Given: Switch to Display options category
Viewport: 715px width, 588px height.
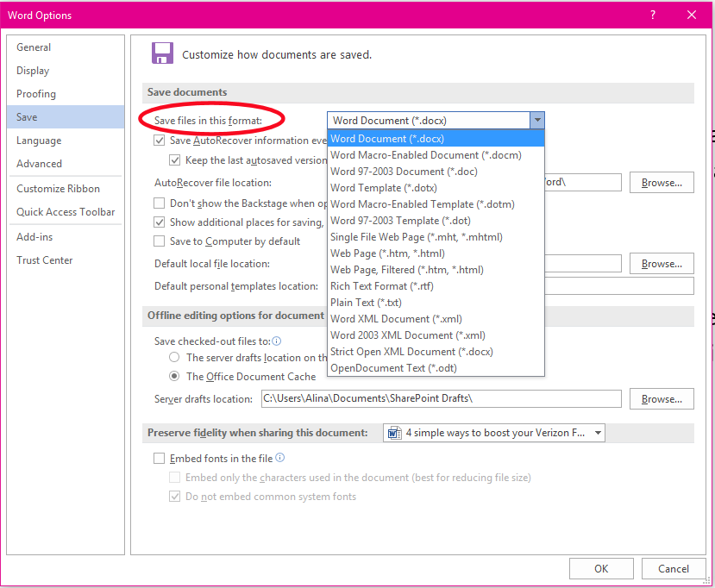Looking at the screenshot, I should click(66, 70).
